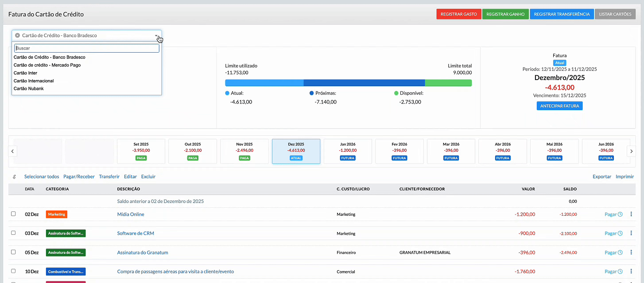Click the clock icon on the Software de CRM row
Image resolution: width=644 pixels, height=283 pixels.
tap(620, 233)
